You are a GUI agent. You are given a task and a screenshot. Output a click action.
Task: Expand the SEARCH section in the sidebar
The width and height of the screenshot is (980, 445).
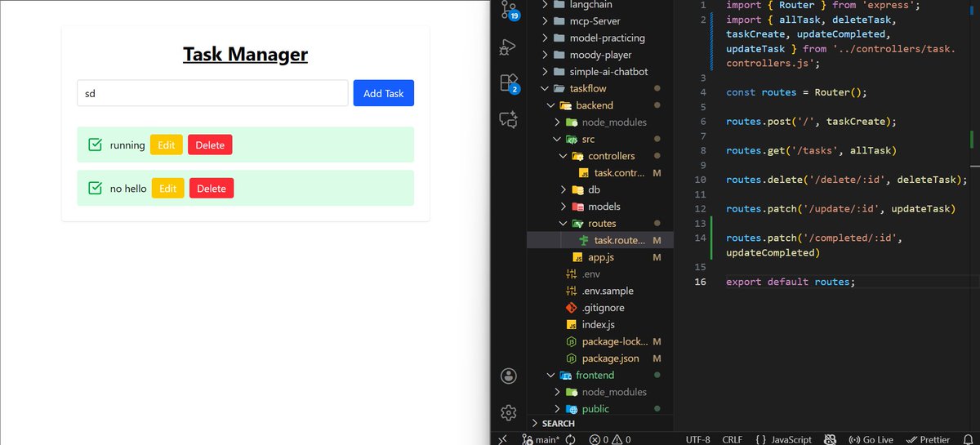(x=536, y=423)
